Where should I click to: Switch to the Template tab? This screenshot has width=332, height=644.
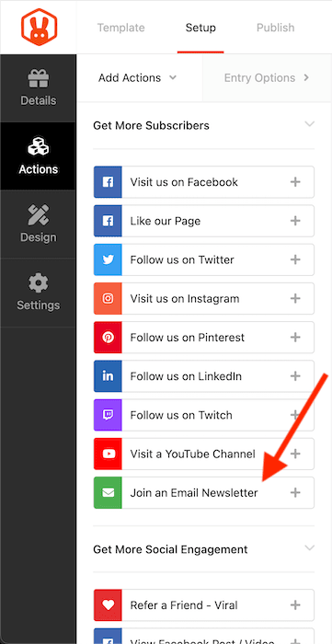click(x=121, y=28)
